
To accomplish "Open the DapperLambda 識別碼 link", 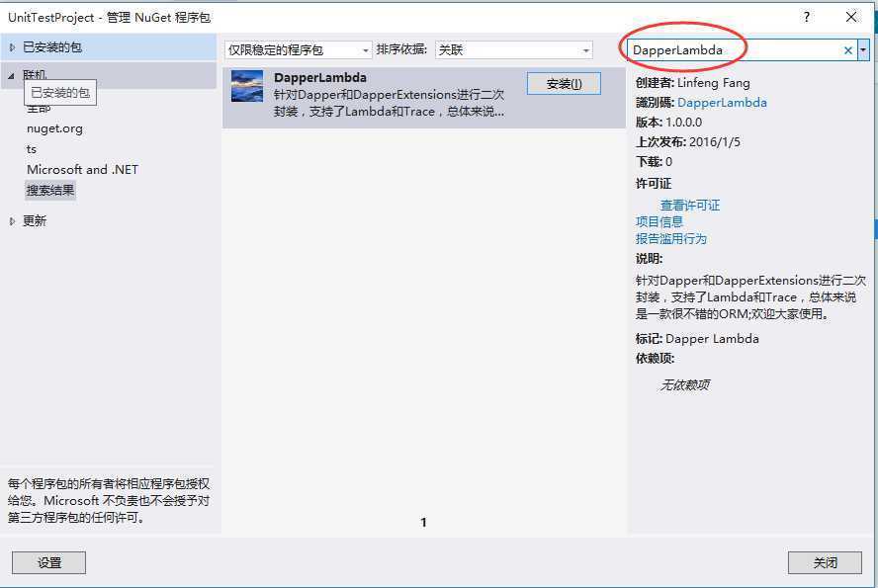I will click(x=722, y=103).
